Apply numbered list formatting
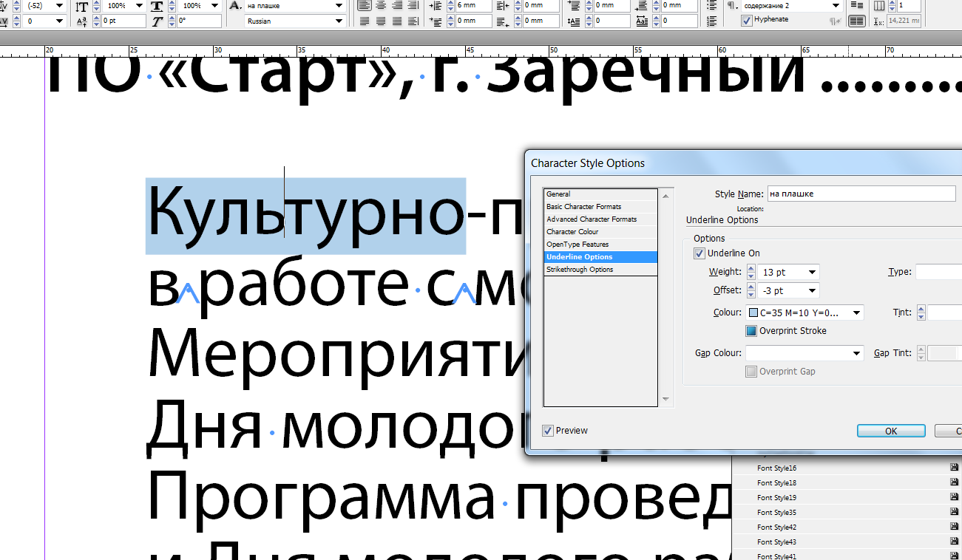The width and height of the screenshot is (962, 560). pos(712,21)
